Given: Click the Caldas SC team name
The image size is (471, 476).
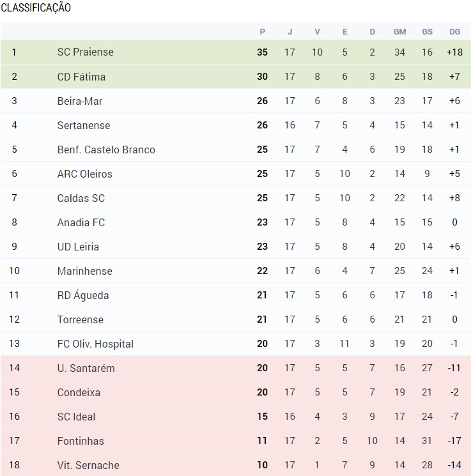Looking at the screenshot, I should click(x=81, y=198).
